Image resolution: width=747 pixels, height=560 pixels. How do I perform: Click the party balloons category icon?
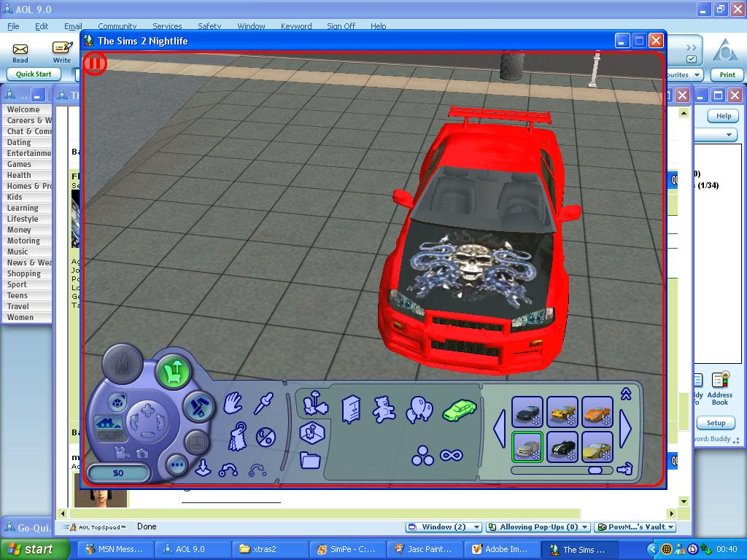(x=419, y=410)
